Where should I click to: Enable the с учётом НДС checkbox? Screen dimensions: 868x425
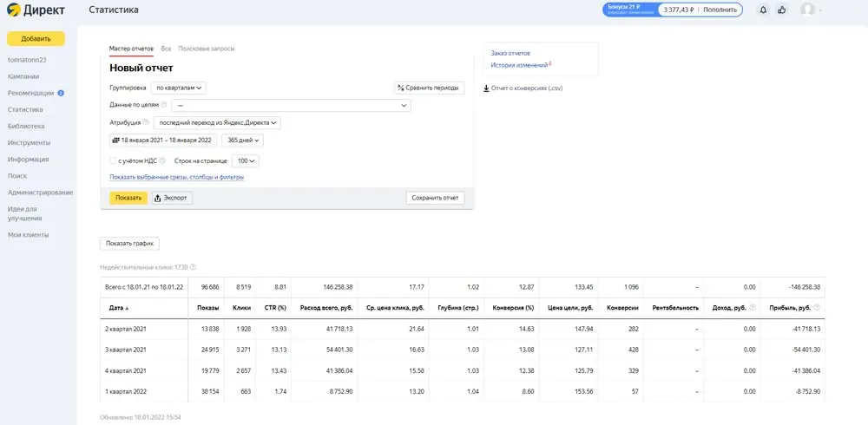[x=112, y=161]
